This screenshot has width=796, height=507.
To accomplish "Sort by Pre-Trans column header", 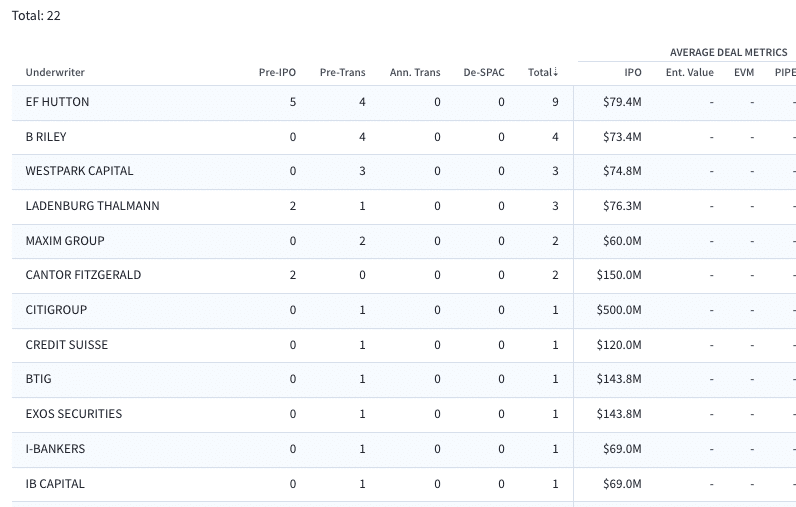I will click(x=343, y=72).
